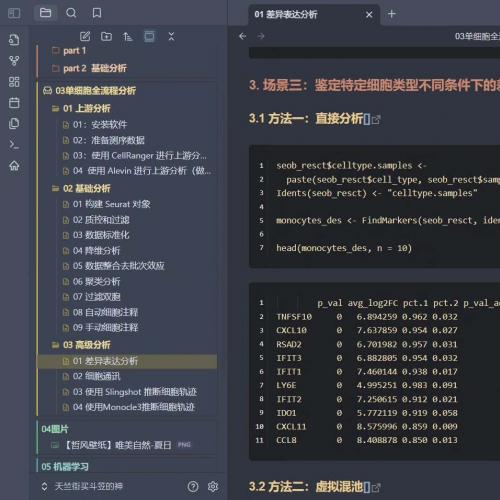Open a new tab with plus icon
Viewport: 500px width, 500px height.
tap(392, 14)
